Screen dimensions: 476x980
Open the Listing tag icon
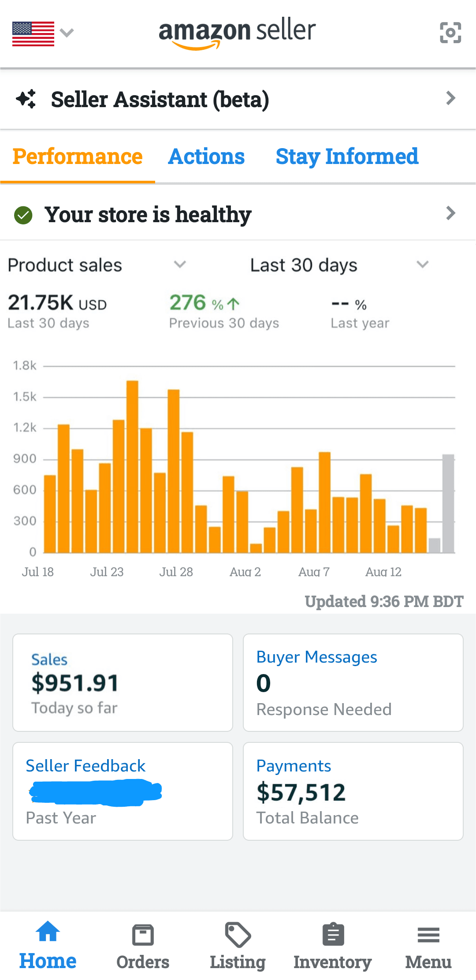[238, 935]
